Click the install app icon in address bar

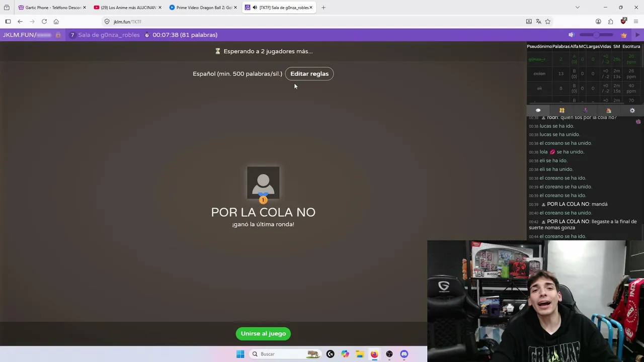coord(529,22)
